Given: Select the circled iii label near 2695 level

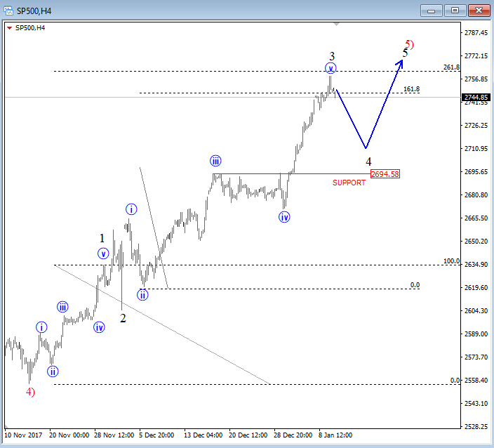Looking at the screenshot, I should click(216, 160).
